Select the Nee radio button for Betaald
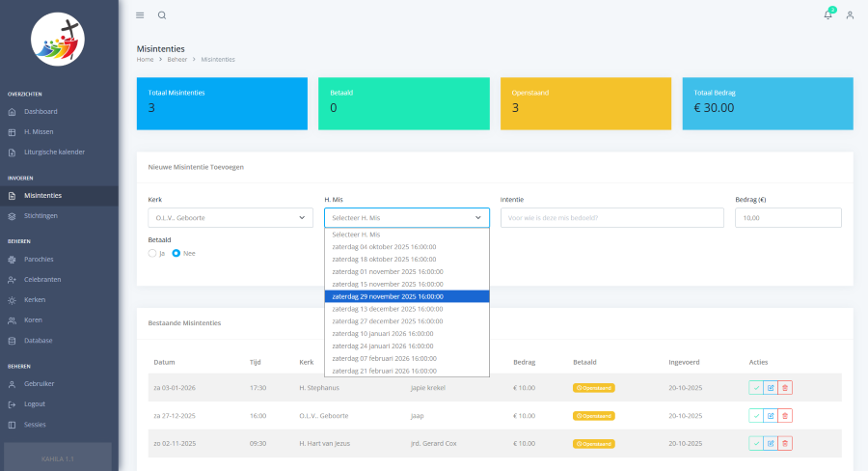Image resolution: width=868 pixels, height=471 pixels. 176,253
